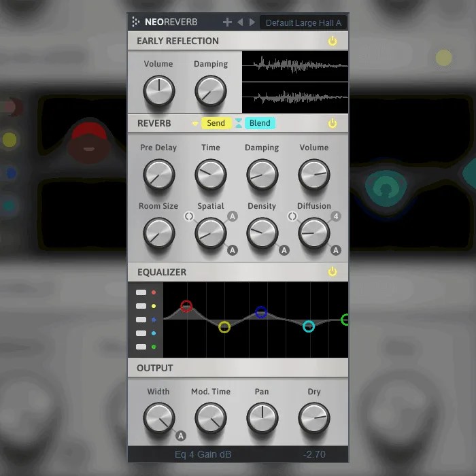Click the reverb Volume knob

314,174
